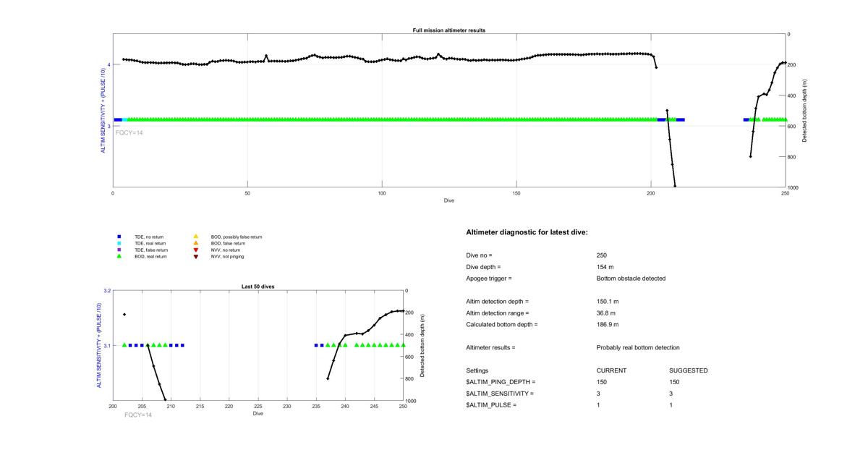Select the 'BOD, possibly false return' legend label
The width and height of the screenshot is (868, 450).
click(237, 237)
